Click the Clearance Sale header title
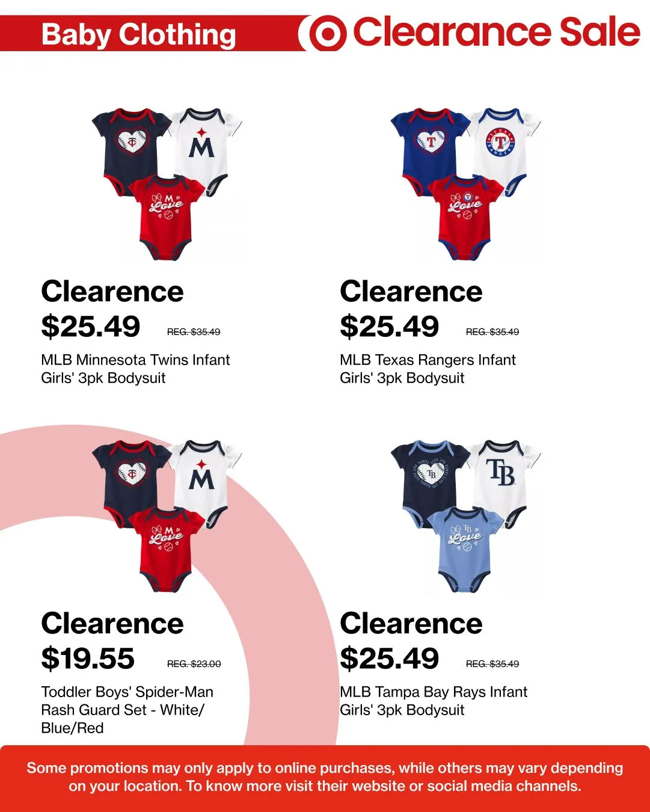This screenshot has width=650, height=812. pyautogui.click(x=496, y=32)
